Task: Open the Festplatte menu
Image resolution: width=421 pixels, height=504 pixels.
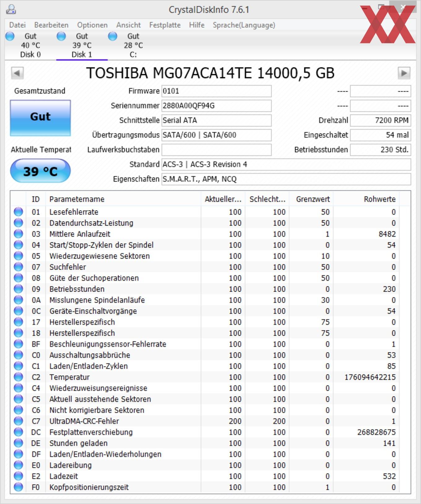Action: (x=165, y=25)
